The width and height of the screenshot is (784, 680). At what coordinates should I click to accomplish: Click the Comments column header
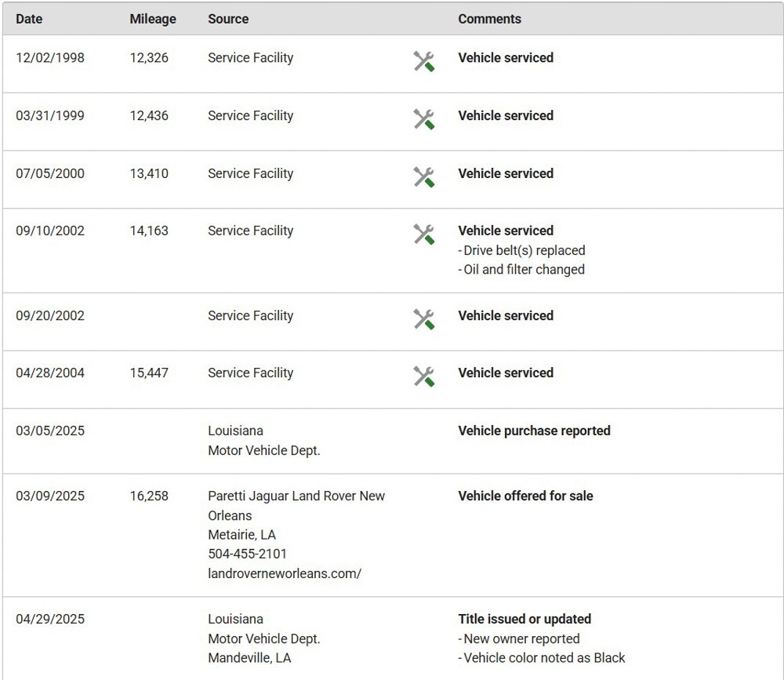click(x=489, y=19)
